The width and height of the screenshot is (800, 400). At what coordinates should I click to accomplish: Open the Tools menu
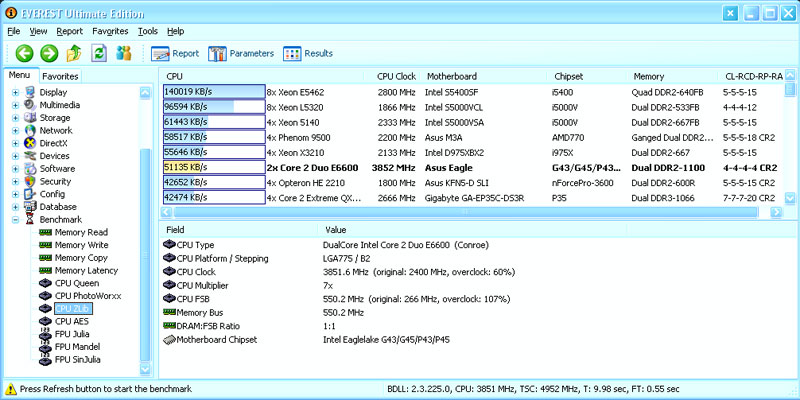[x=148, y=31]
